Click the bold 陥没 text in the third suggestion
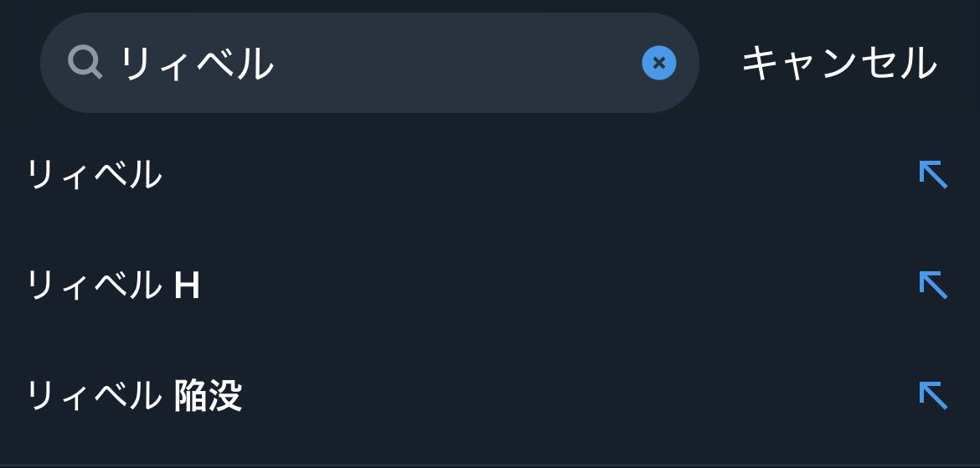This screenshot has width=980, height=468. point(209,396)
